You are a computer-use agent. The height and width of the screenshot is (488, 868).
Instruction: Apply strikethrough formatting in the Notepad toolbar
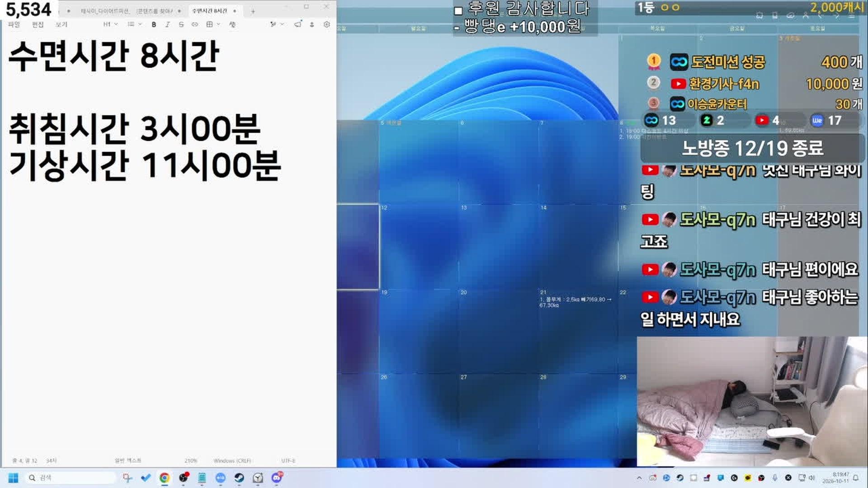pos(181,24)
